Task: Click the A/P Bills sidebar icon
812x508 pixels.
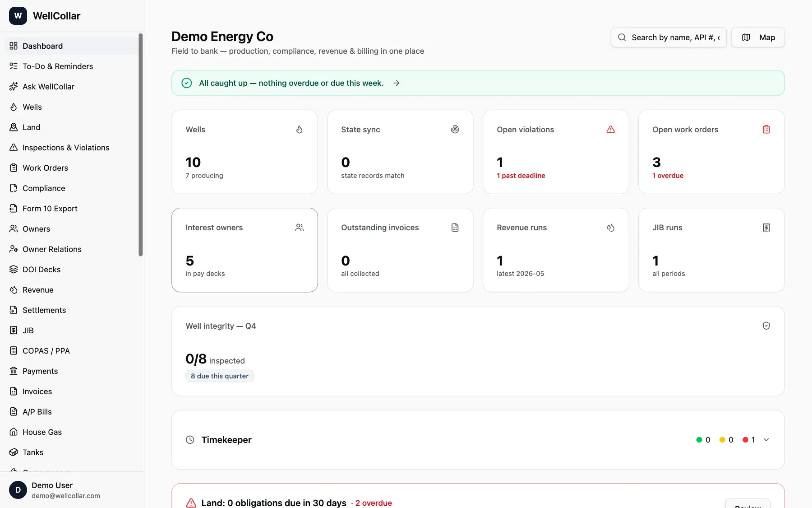Action: (x=14, y=412)
